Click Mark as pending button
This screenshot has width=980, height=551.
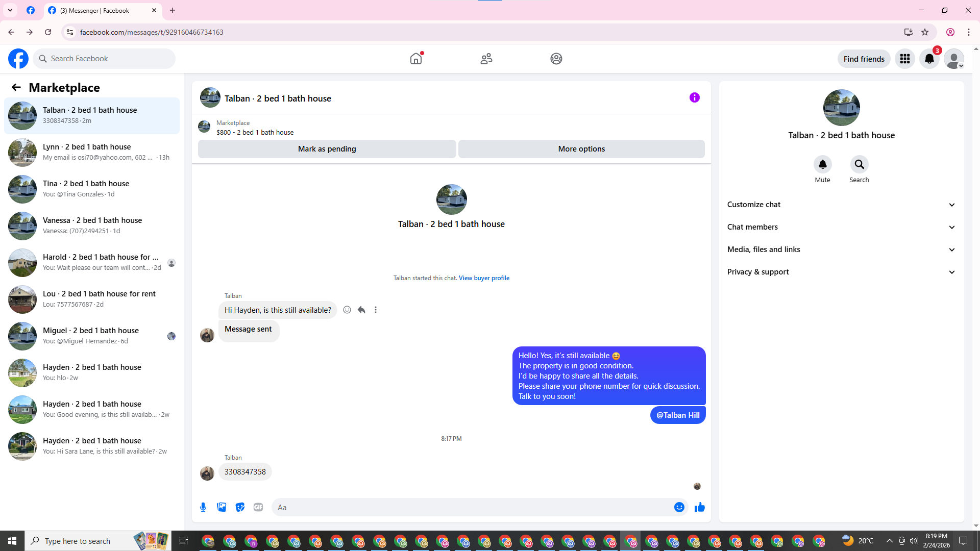click(x=327, y=149)
